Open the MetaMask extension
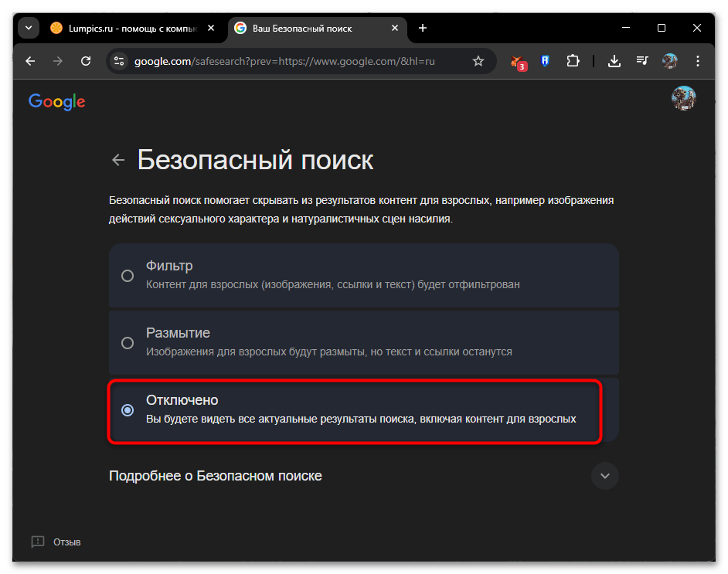This screenshot has width=728, height=574. 518,60
